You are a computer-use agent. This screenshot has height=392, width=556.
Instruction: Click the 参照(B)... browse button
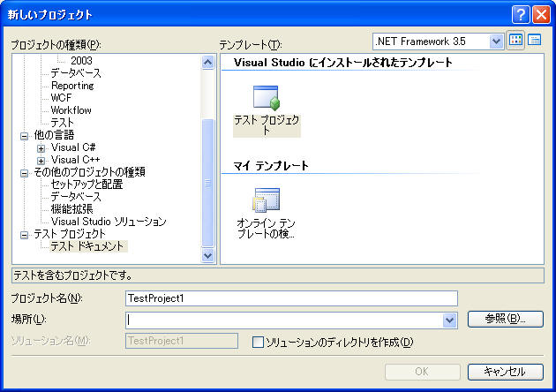(x=506, y=319)
